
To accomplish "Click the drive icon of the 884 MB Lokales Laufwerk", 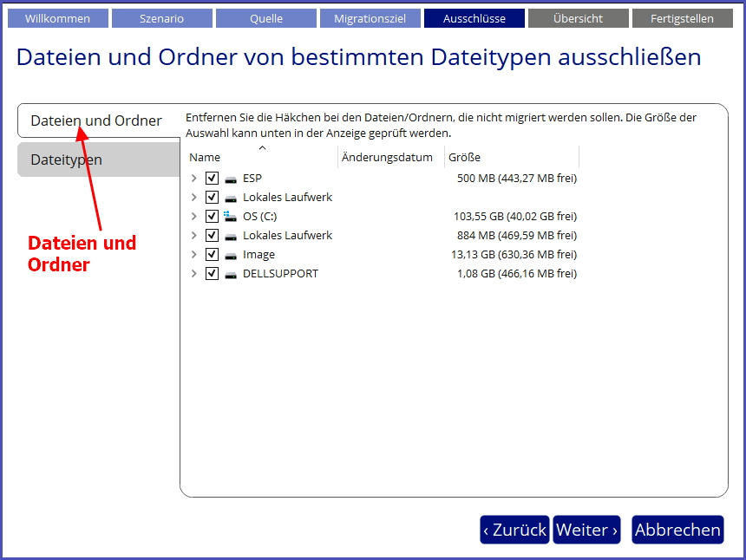I will [x=231, y=236].
